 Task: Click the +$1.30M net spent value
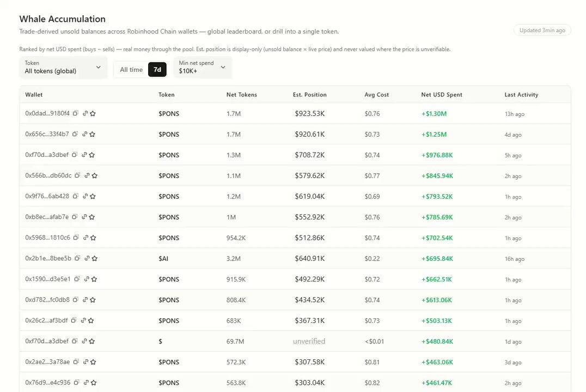434,114
